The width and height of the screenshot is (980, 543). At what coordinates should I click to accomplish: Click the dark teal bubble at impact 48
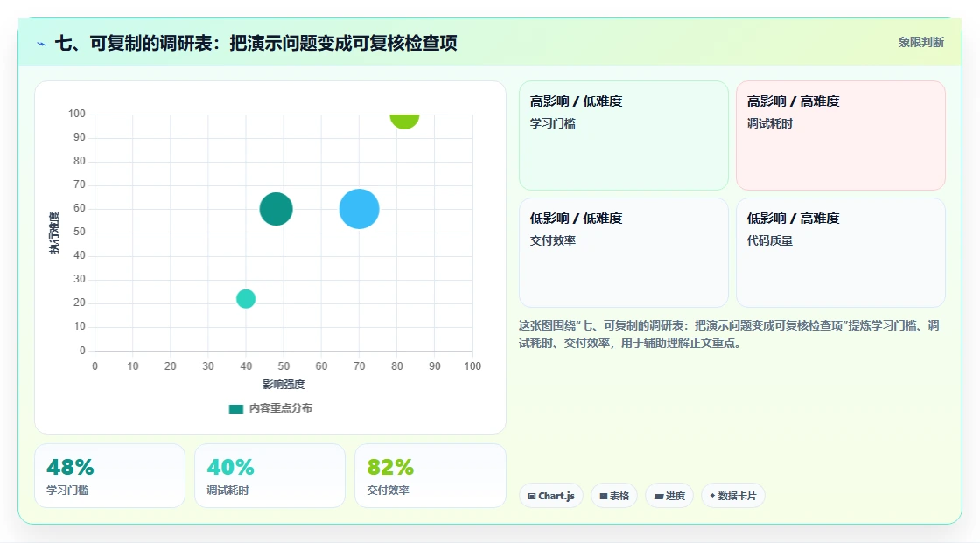click(x=276, y=209)
